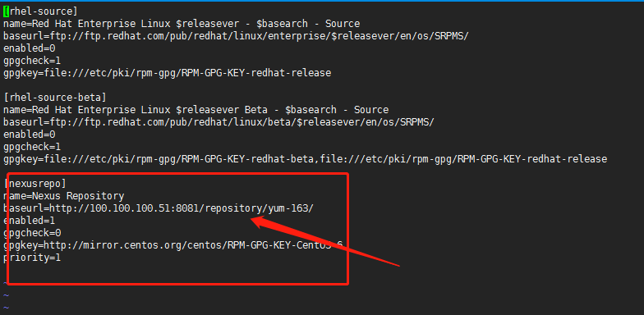644x315 pixels.
Task: Click the green cursor at the rhel-source bracket
Action: (x=6, y=11)
